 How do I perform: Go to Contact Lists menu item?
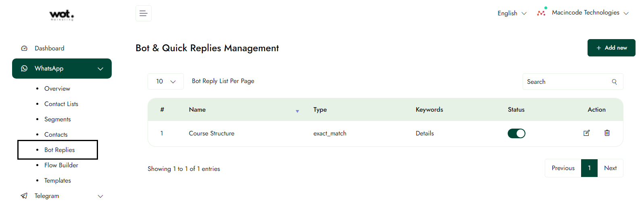[61, 104]
